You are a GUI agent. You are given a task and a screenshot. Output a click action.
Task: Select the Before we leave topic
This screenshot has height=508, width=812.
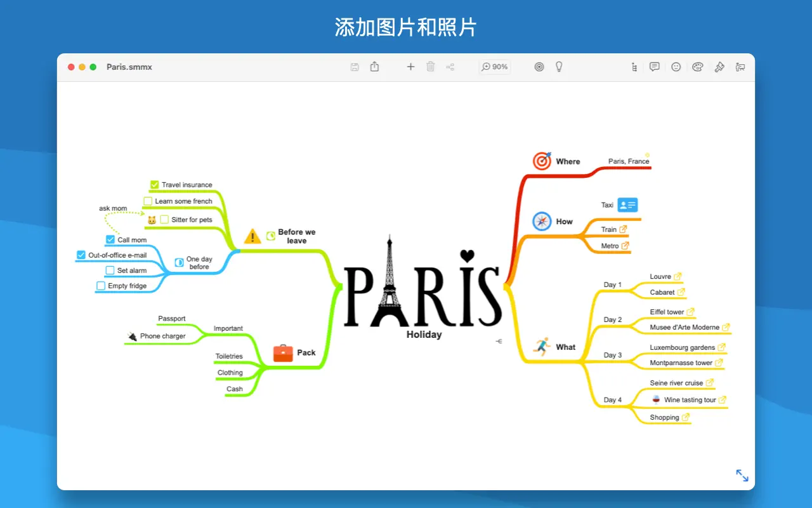point(296,236)
